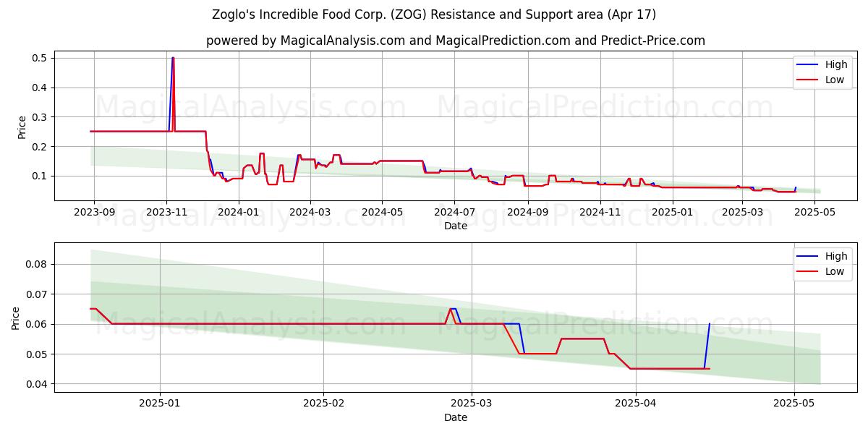Image resolution: width=868 pixels, height=434 pixels.
Task: Click the 2024-03 date tick label
Action: click(x=310, y=212)
